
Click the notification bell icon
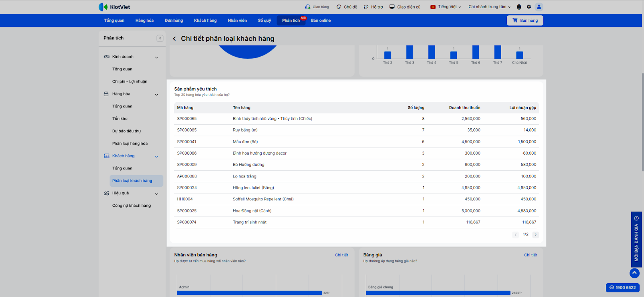(x=519, y=7)
